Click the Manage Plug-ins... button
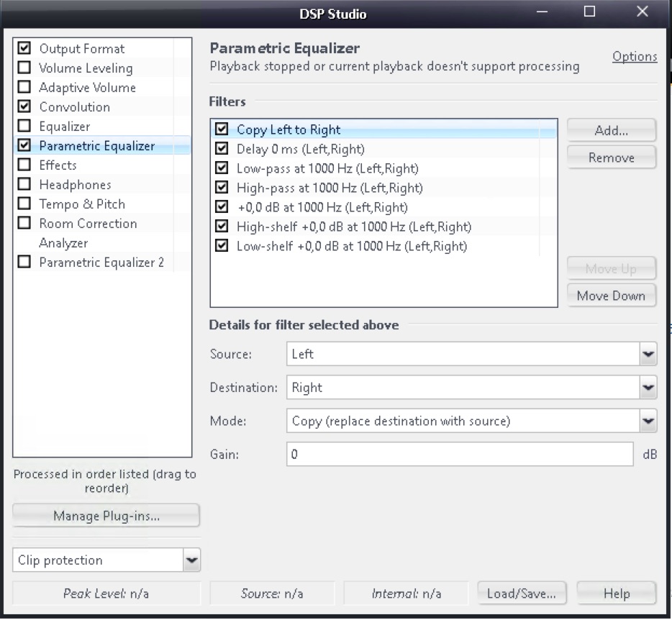 pyautogui.click(x=106, y=516)
